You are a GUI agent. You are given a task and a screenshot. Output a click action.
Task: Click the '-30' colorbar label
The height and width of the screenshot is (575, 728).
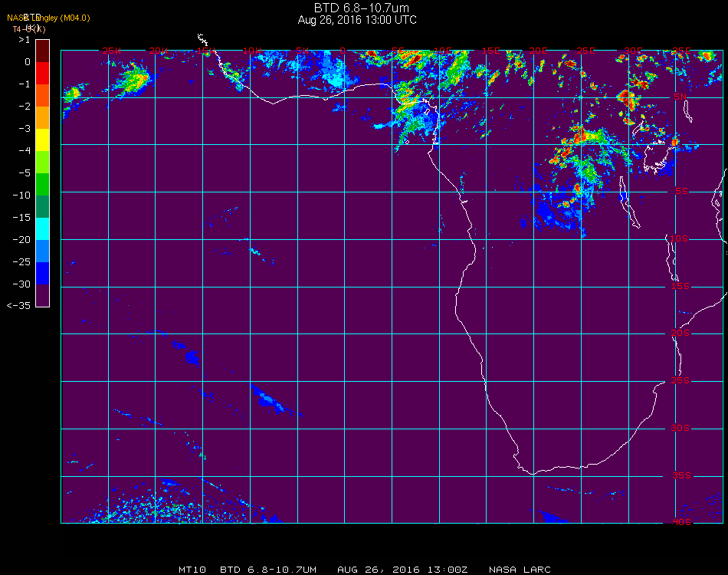(x=21, y=284)
